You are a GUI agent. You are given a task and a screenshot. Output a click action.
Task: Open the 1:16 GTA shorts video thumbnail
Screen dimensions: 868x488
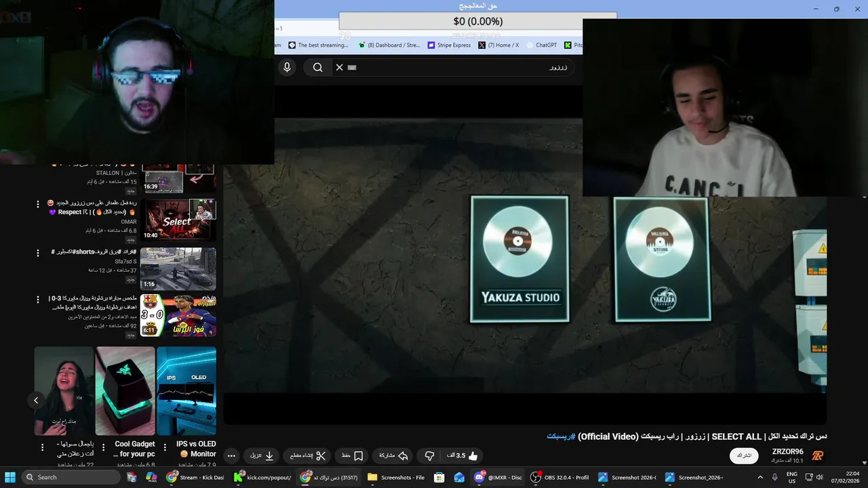pos(178,268)
